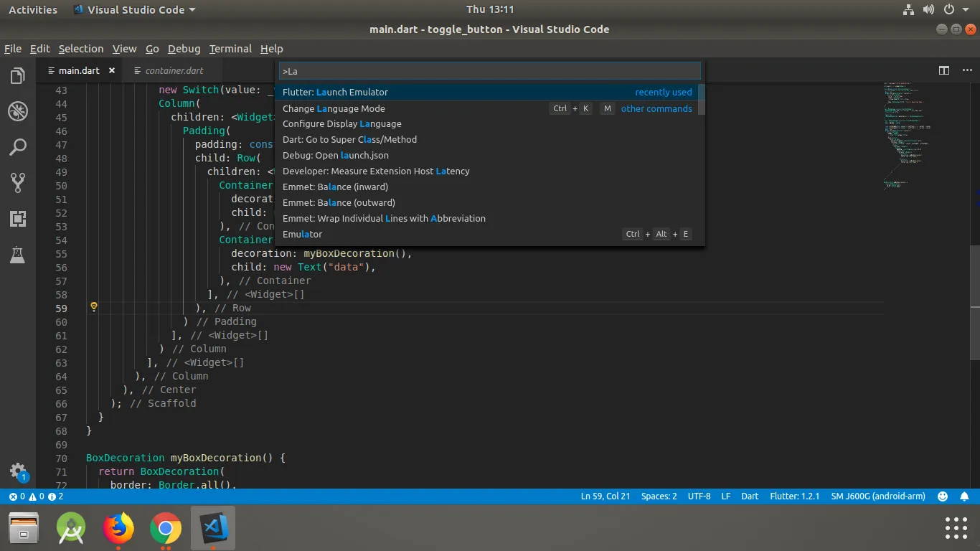Open the Selection menu
Viewport: 980px width, 551px height.
tap(81, 49)
